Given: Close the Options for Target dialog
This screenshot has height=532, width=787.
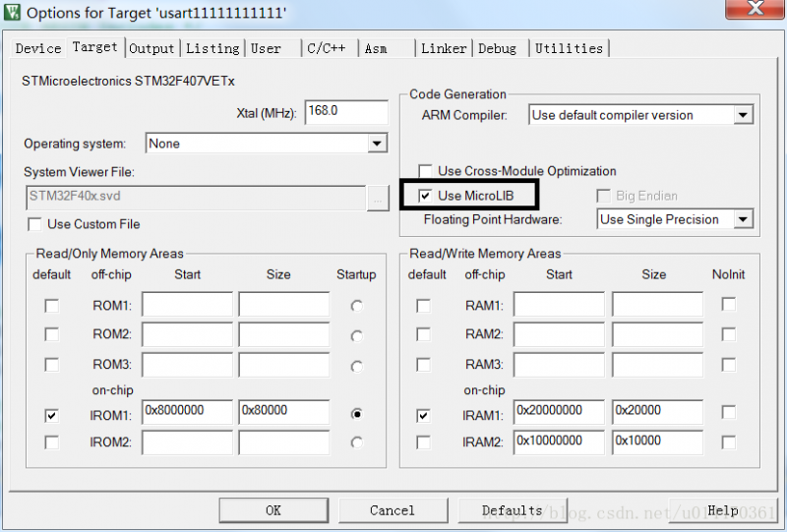Looking at the screenshot, I should click(x=756, y=9).
